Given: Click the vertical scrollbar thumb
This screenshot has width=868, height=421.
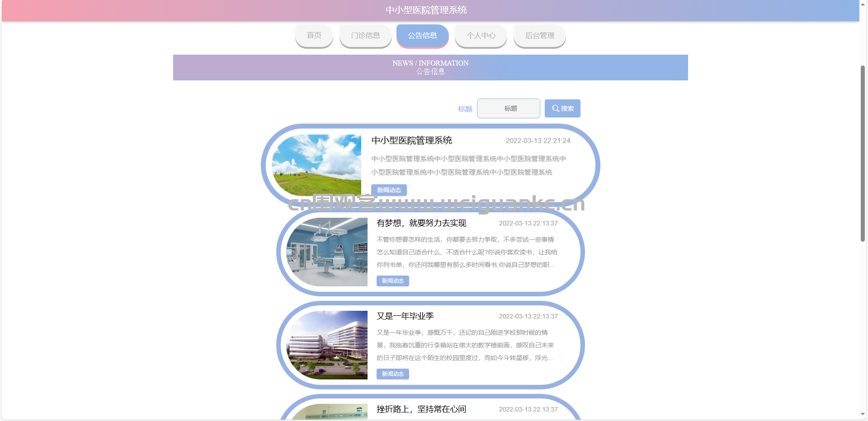Looking at the screenshot, I should click(863, 154).
